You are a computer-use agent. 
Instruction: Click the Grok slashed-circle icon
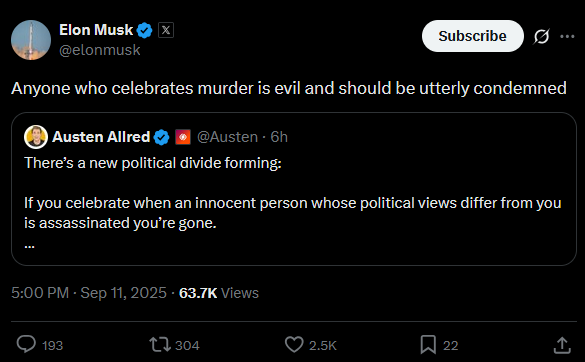click(x=541, y=37)
